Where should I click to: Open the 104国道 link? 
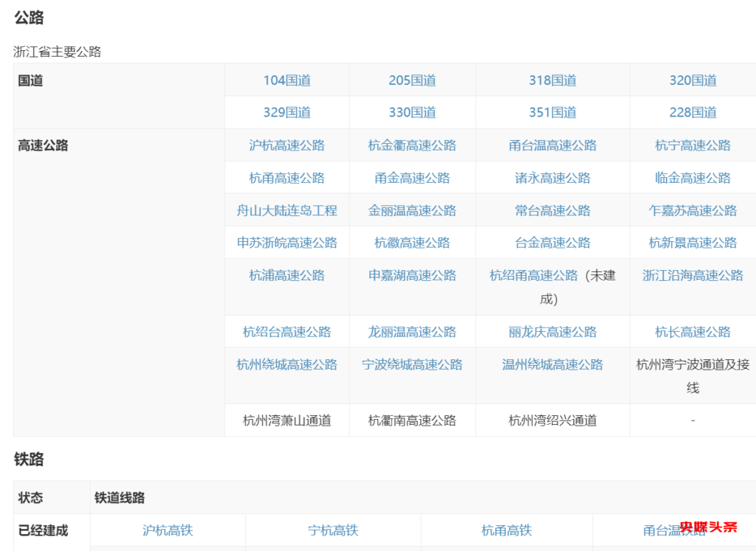coord(286,80)
